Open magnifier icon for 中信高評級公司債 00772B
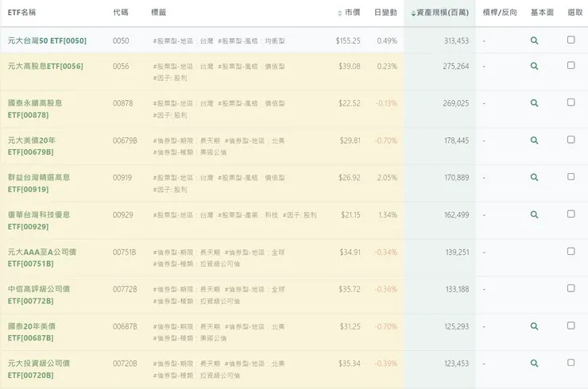The image size is (588, 389). (x=534, y=289)
